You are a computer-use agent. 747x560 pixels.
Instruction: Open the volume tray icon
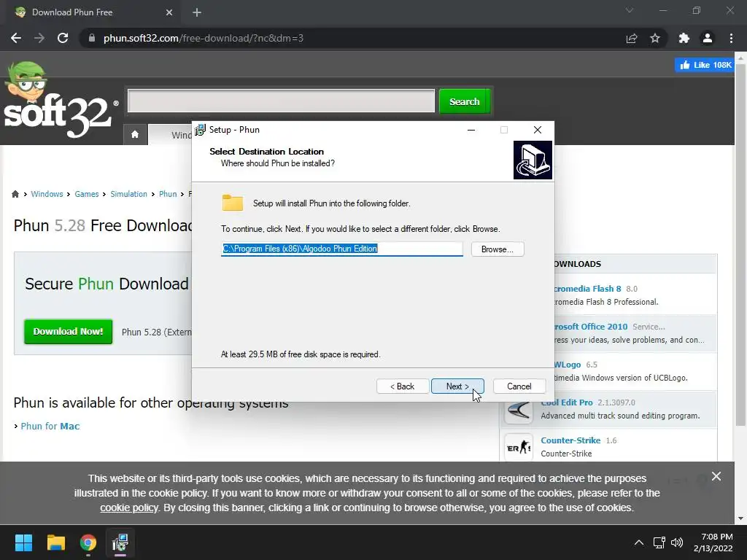[676, 542]
